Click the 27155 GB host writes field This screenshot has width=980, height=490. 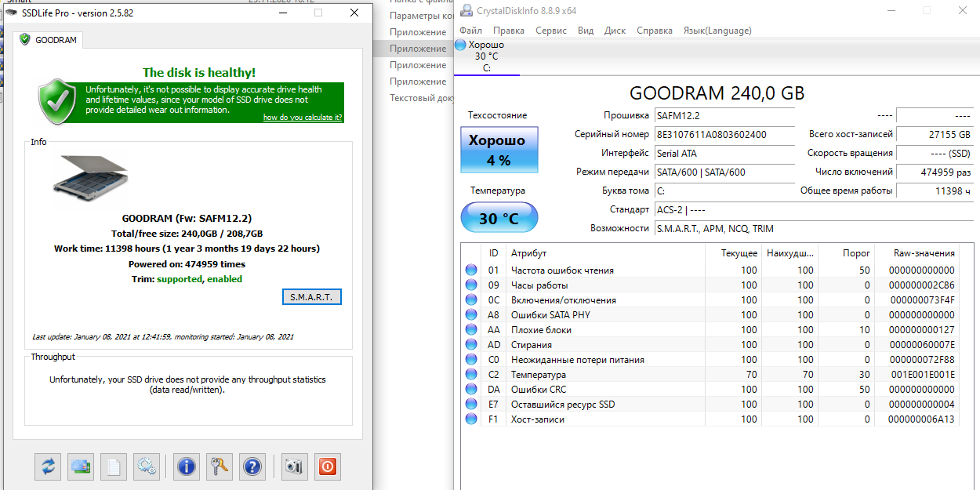(x=935, y=134)
